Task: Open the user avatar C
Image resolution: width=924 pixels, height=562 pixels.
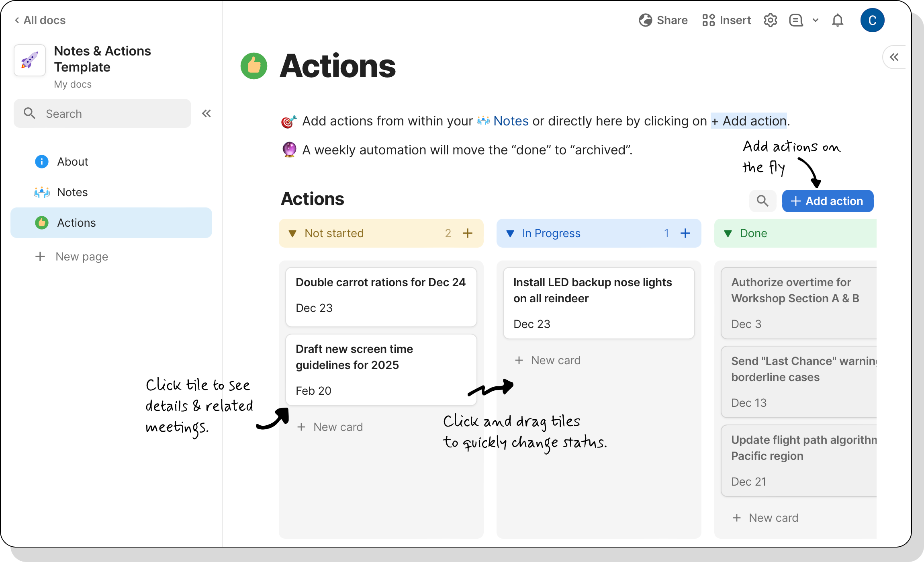Action: pos(872,20)
